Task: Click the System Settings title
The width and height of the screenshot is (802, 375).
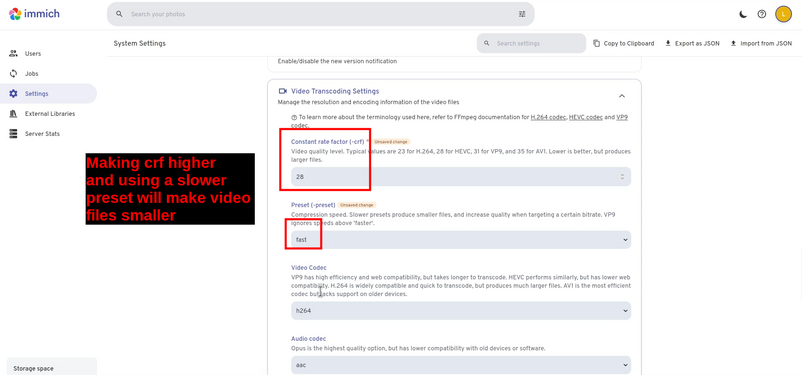Action: [x=140, y=43]
